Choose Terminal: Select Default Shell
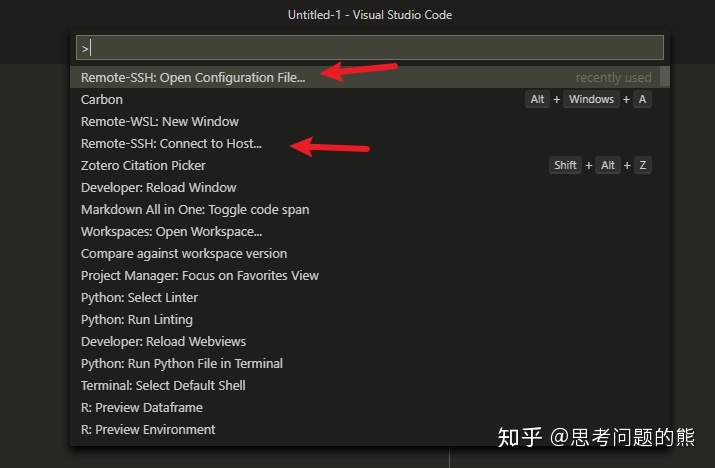Screen dimensions: 715x468 370,385
